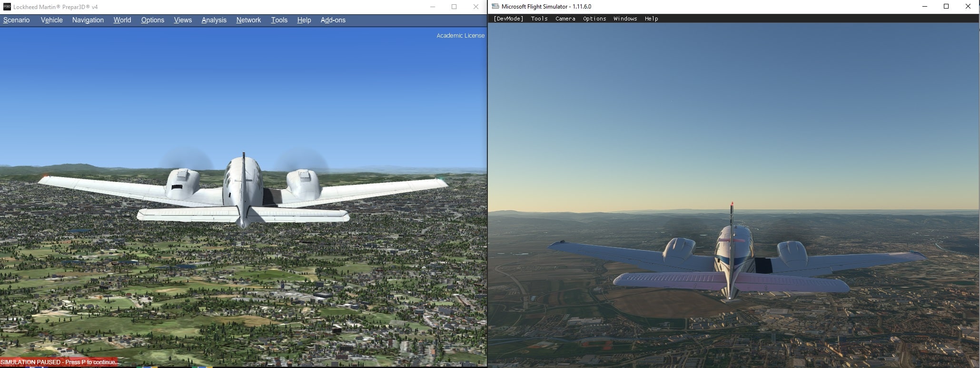Minimize the Microsoft Flight Simulator window
980x368 pixels.
924,7
